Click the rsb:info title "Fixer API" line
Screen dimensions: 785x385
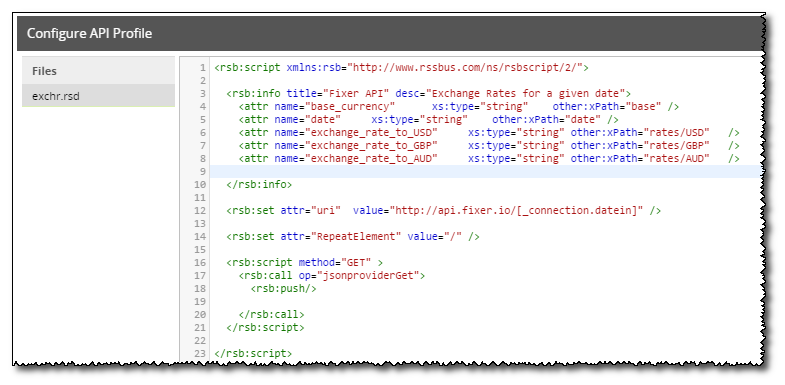(x=429, y=93)
